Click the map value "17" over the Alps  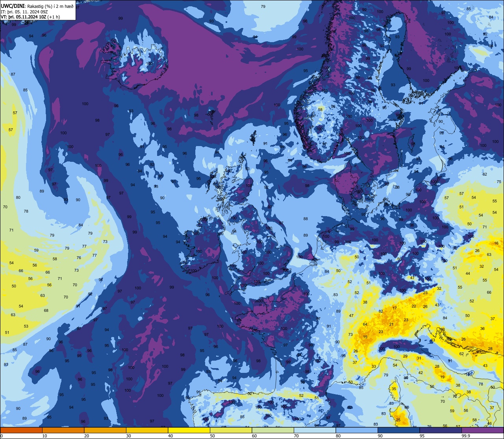pyautogui.click(x=395, y=308)
